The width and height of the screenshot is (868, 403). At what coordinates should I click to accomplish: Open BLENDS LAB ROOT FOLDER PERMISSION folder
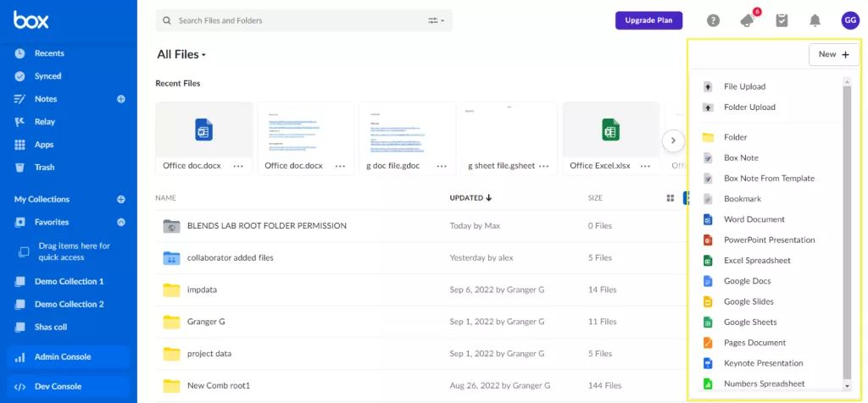[267, 225]
